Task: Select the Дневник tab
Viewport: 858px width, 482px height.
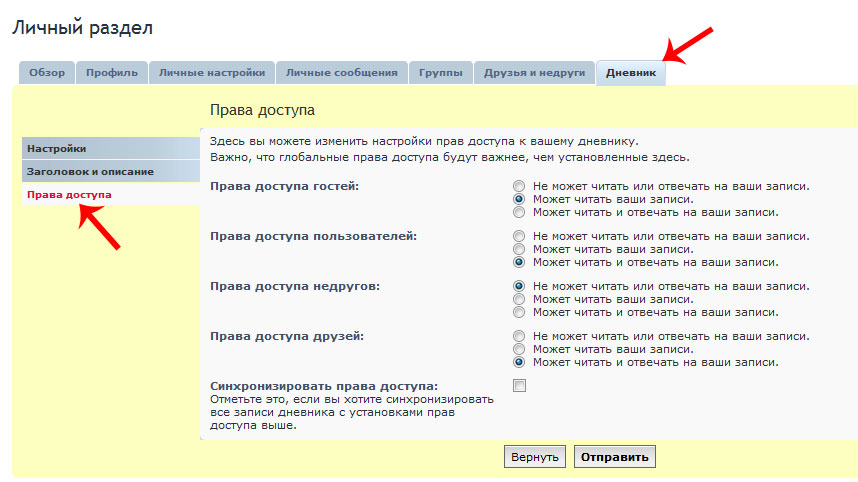Action: [x=630, y=73]
